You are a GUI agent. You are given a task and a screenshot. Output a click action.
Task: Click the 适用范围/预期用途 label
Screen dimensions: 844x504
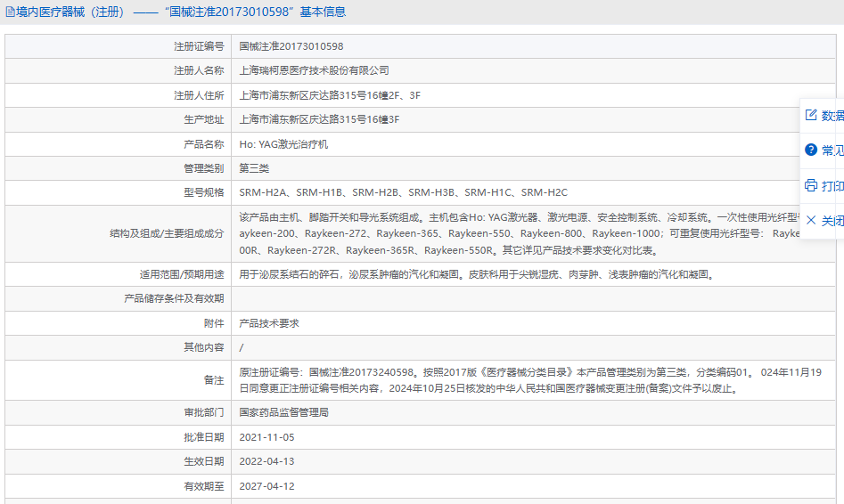point(182,274)
